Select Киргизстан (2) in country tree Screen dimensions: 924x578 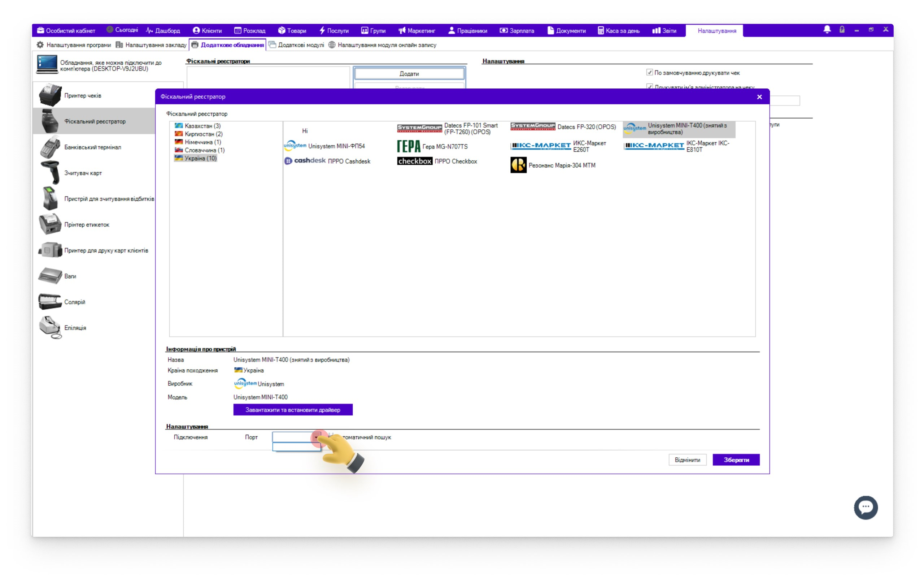[199, 134]
